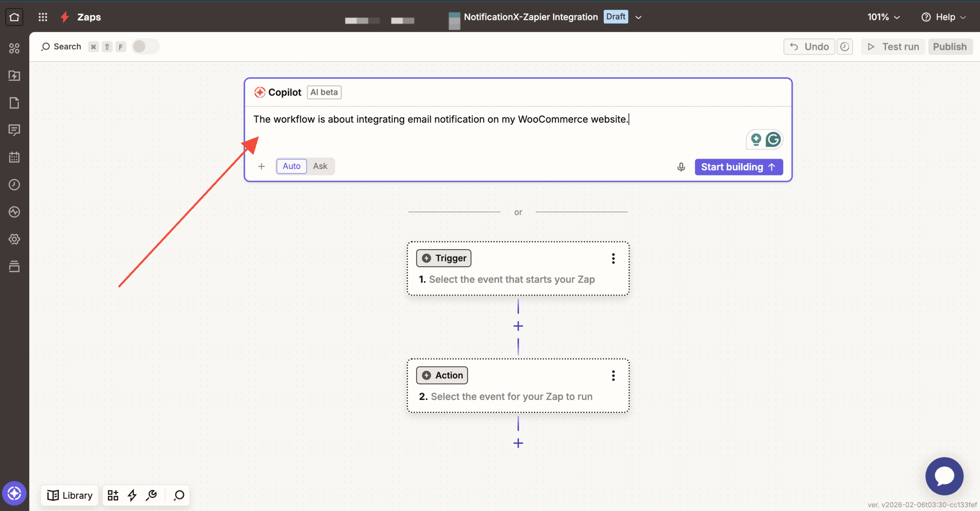Select the lightning bolt tool at bottom toolbar
The height and width of the screenshot is (511, 980).
coord(132,495)
